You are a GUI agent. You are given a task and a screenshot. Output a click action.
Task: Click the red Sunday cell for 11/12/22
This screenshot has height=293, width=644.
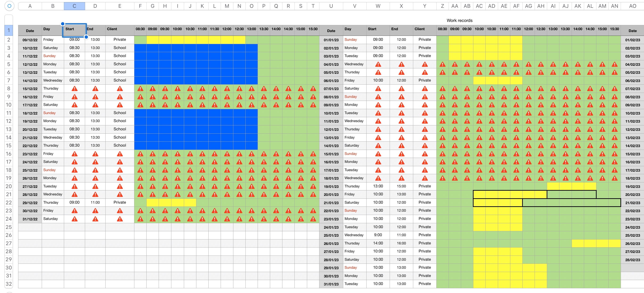coord(50,56)
